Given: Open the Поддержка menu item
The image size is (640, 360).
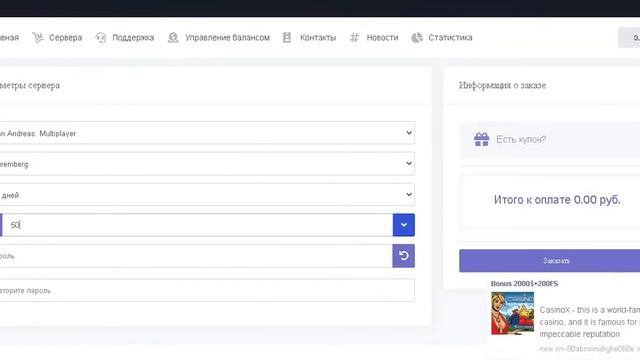Looking at the screenshot, I should [133, 38].
